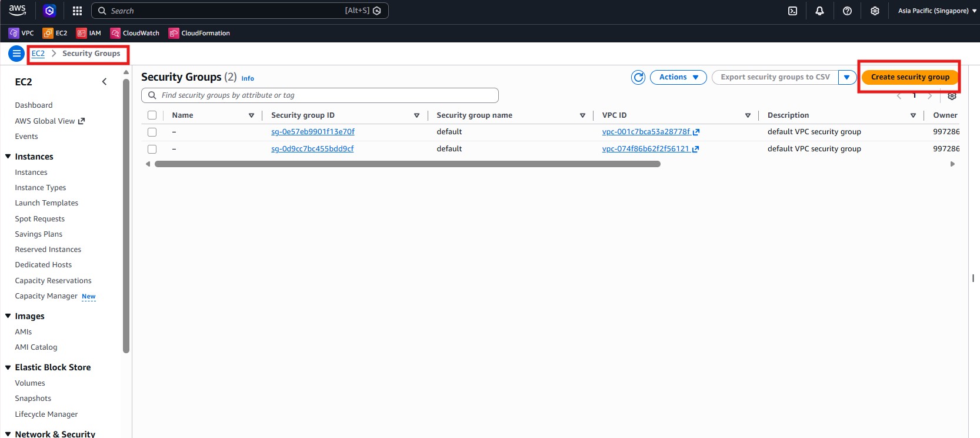This screenshot has width=980, height=438.
Task: Toggle the hamburger navigation menu icon
Action: pyautogui.click(x=16, y=54)
